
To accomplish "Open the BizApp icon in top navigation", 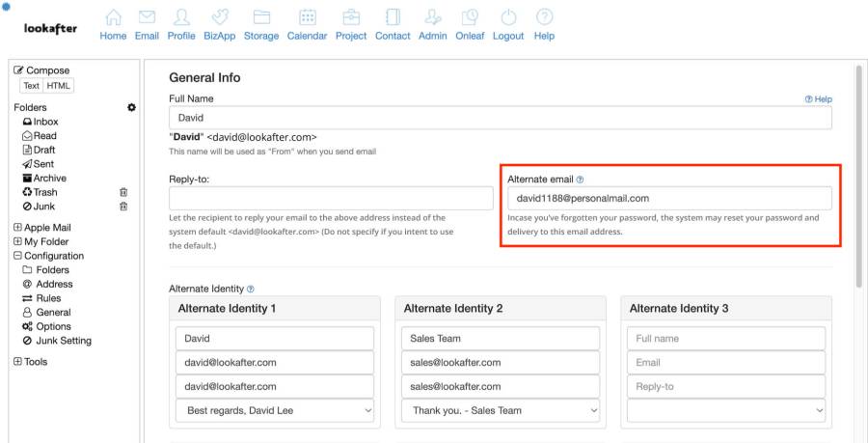I will (x=221, y=18).
